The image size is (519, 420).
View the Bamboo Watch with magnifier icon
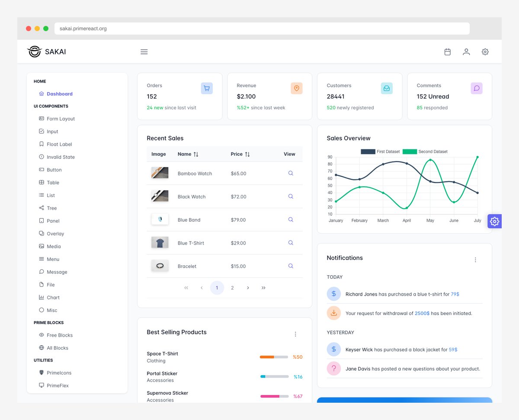290,173
